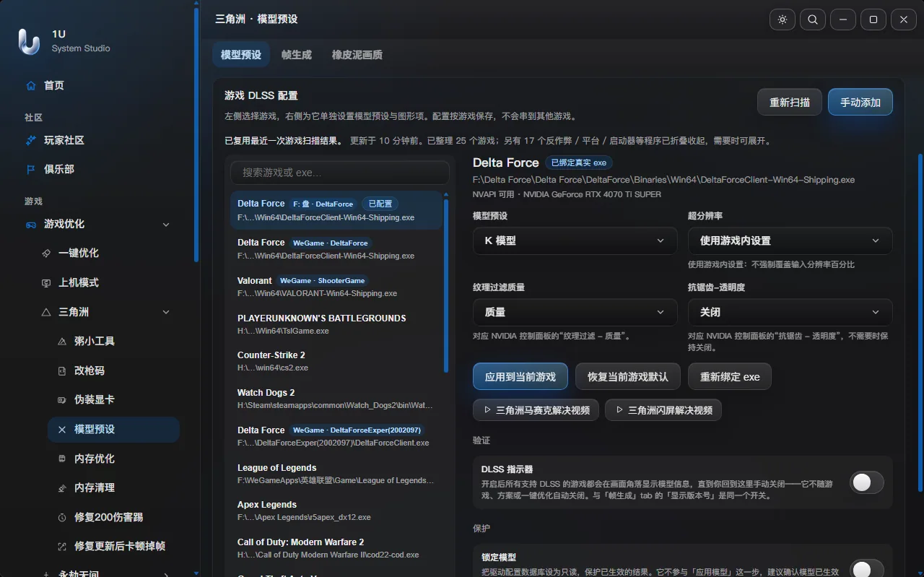Screen dimensions: 924x577
Task: Open 粥小工具 via its icon
Action: point(61,341)
